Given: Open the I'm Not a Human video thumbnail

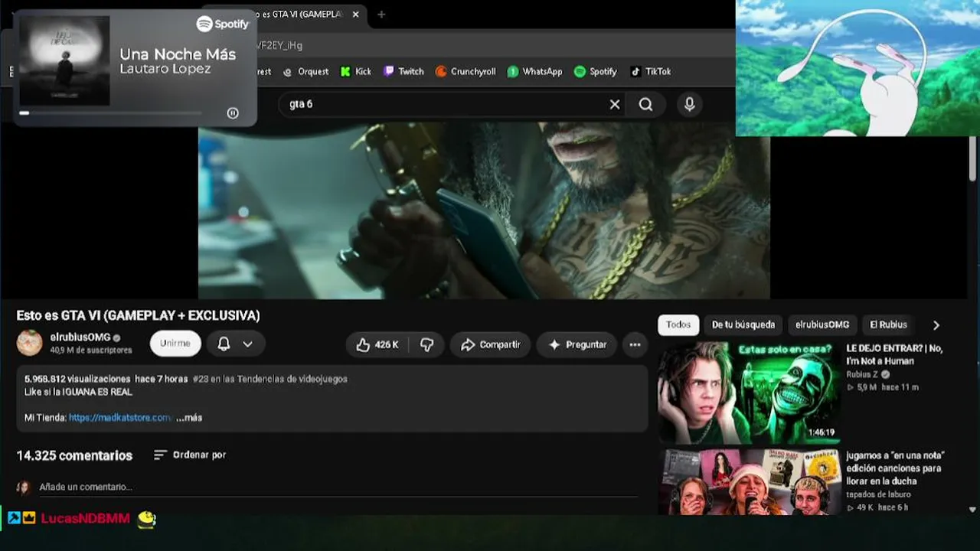Looking at the screenshot, I should point(749,393).
